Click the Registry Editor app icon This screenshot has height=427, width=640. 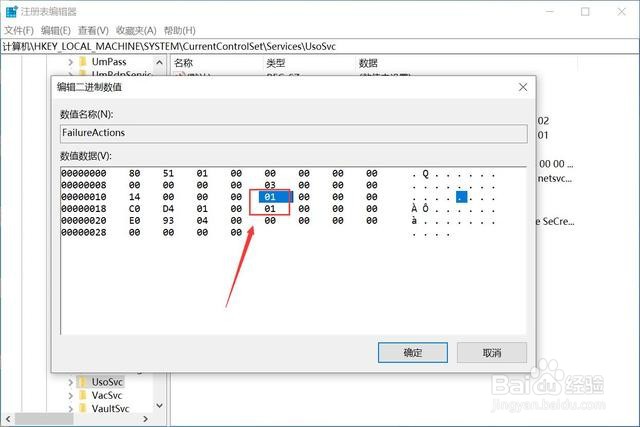point(11,11)
